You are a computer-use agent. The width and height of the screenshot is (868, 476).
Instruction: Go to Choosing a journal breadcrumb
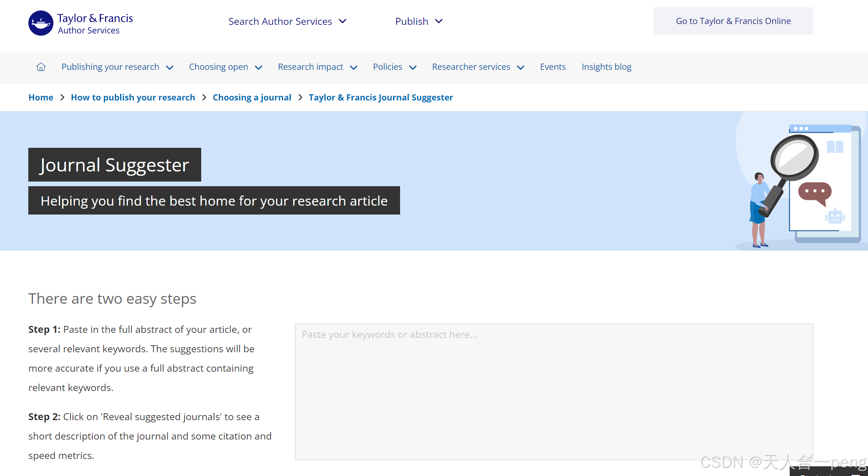click(x=252, y=97)
